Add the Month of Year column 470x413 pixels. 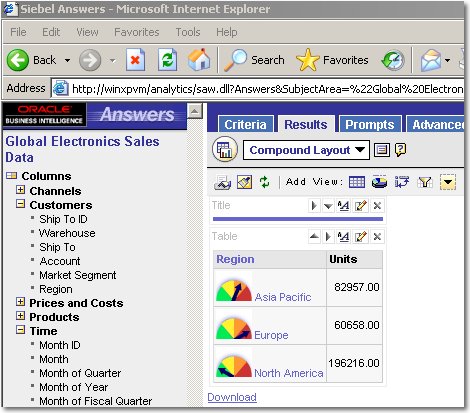(74, 387)
